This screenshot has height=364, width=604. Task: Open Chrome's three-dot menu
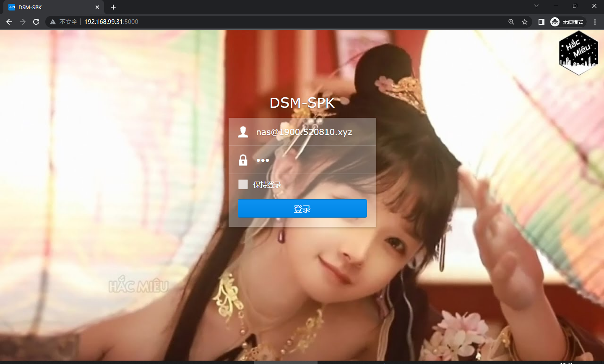(x=595, y=22)
